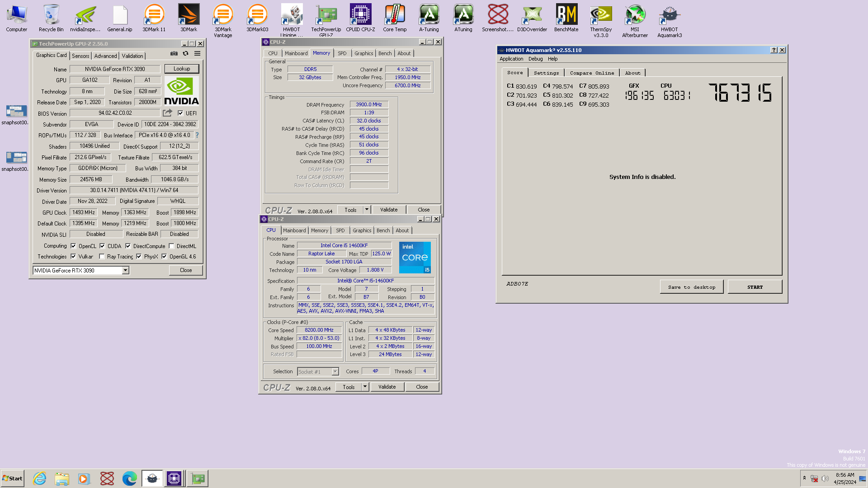The height and width of the screenshot is (488, 868).
Task: Click the volume speaker tray icon
Action: click(825, 479)
